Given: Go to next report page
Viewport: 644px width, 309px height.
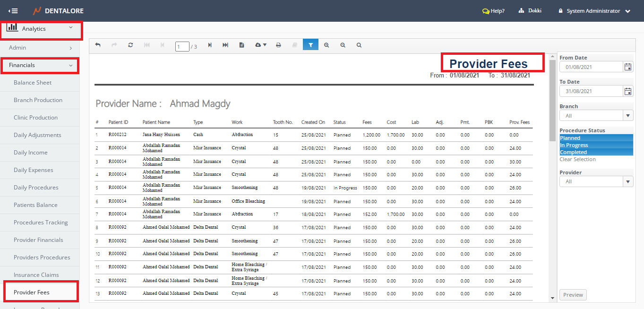Looking at the screenshot, I should (210, 45).
